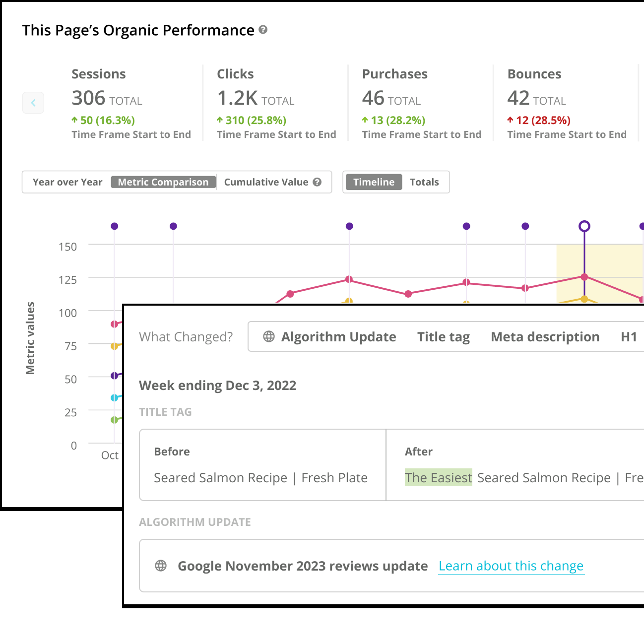This screenshot has width=644, height=644.
Task: Click the globe icon beside Google November update
Action: click(x=161, y=566)
